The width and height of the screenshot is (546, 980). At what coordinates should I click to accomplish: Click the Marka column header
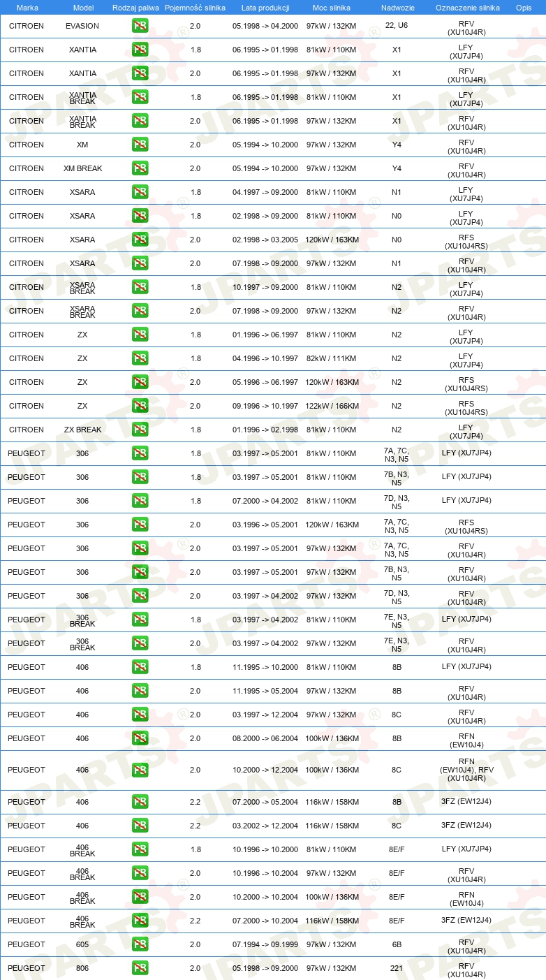[27, 8]
